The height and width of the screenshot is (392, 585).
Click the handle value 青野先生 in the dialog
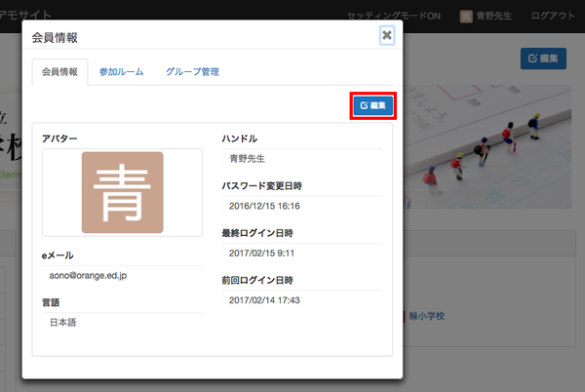click(x=248, y=159)
